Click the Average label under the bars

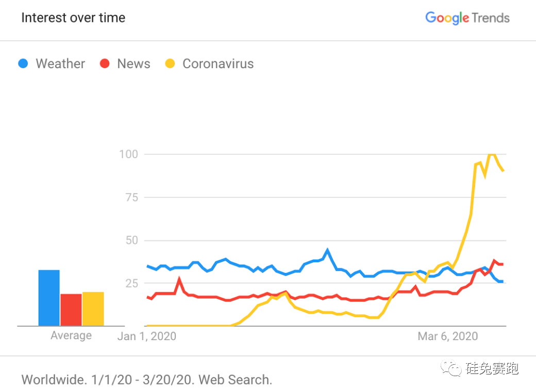(x=71, y=336)
